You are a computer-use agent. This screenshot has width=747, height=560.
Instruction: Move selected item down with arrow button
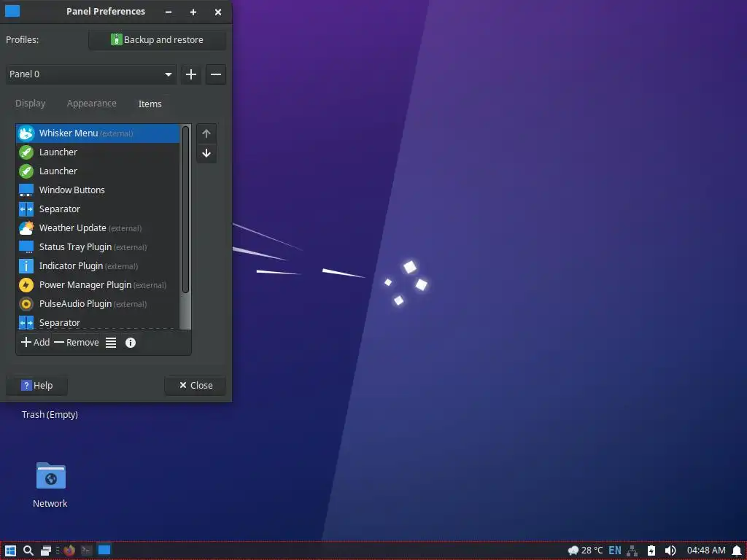(x=206, y=153)
